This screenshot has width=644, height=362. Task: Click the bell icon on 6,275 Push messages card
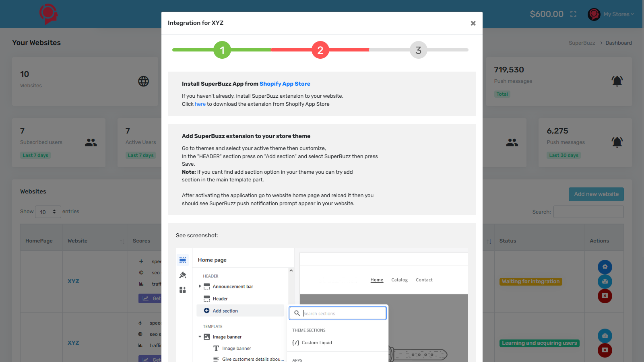617,142
